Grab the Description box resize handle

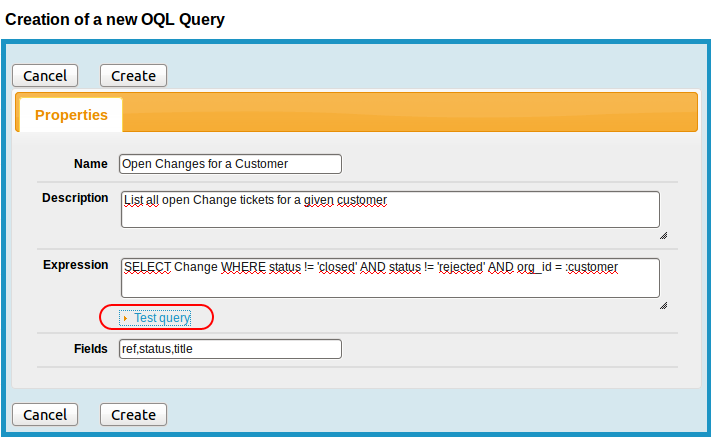663,235
